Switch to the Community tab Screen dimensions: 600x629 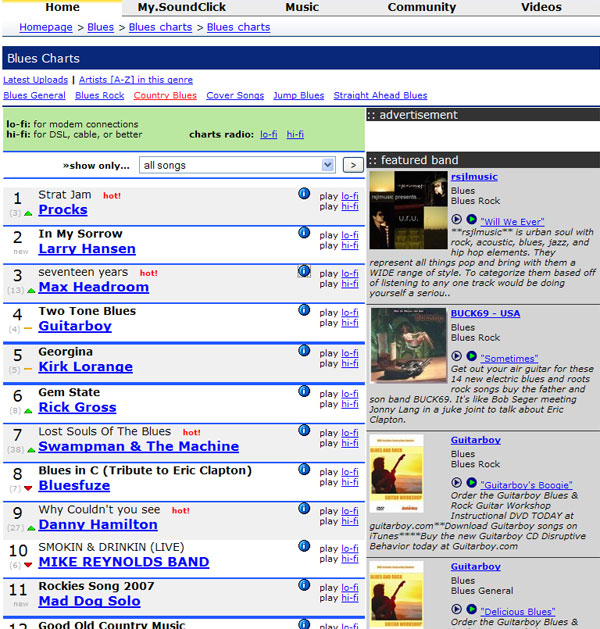tap(422, 7)
